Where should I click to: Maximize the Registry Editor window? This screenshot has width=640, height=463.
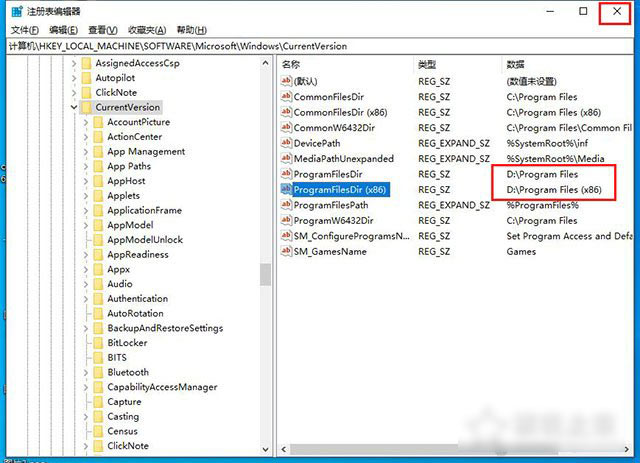click(583, 11)
